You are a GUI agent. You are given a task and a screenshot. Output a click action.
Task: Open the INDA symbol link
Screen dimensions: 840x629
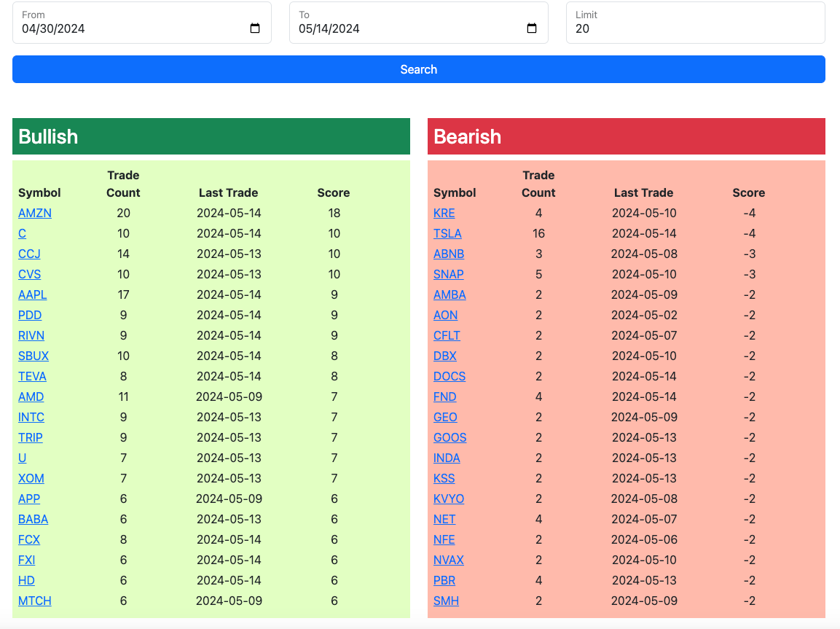pyautogui.click(x=447, y=458)
